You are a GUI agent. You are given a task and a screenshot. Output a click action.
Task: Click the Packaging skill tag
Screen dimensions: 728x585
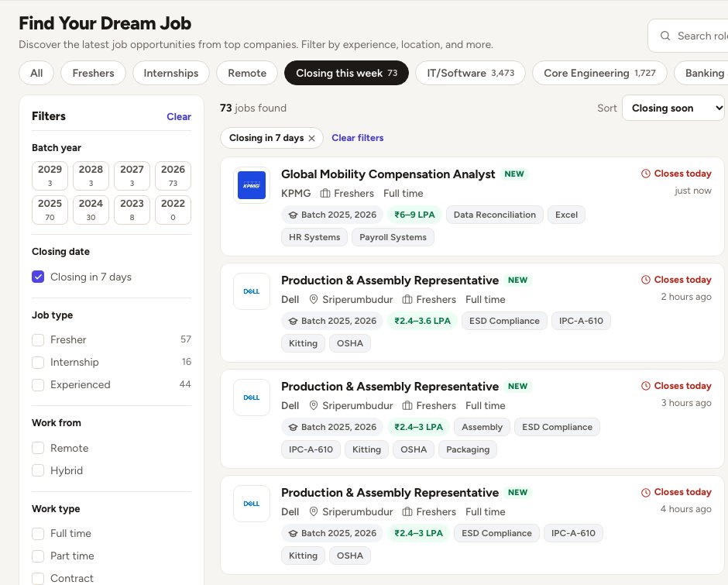(468, 449)
